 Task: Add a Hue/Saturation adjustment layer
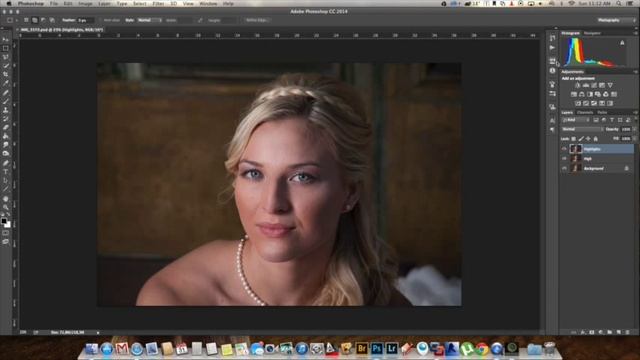tap(573, 94)
